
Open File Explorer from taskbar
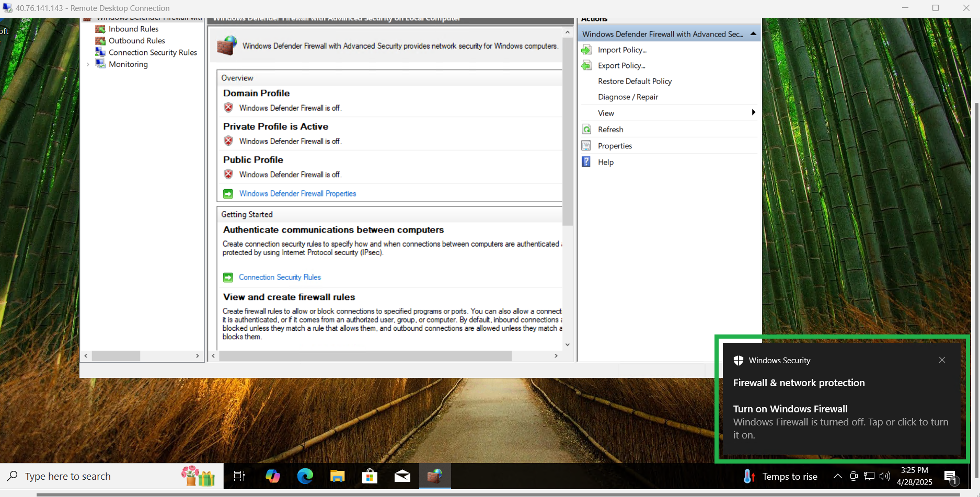[338, 476]
